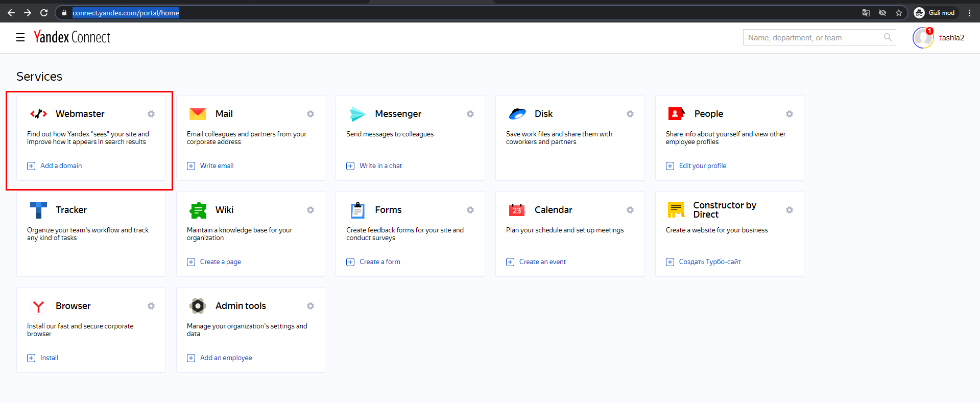Open the Wiki puzzle piece icon
Screen dimensions: 980x403
coord(198,210)
